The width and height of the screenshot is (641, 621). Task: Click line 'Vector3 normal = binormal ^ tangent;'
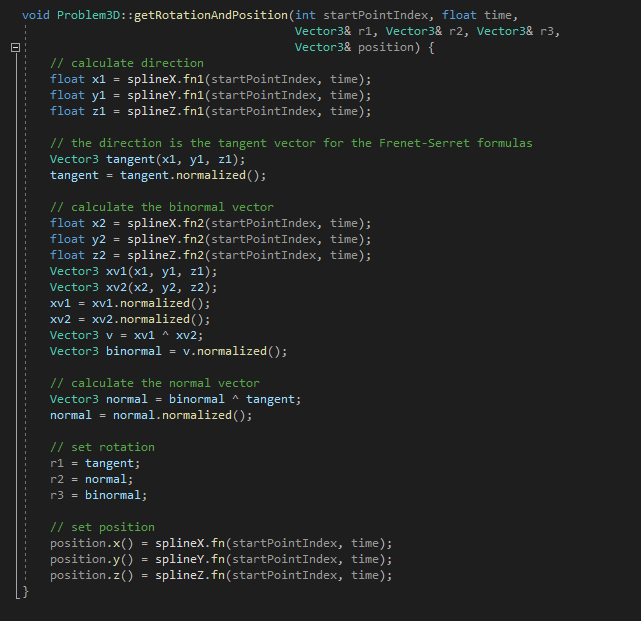click(x=175, y=399)
